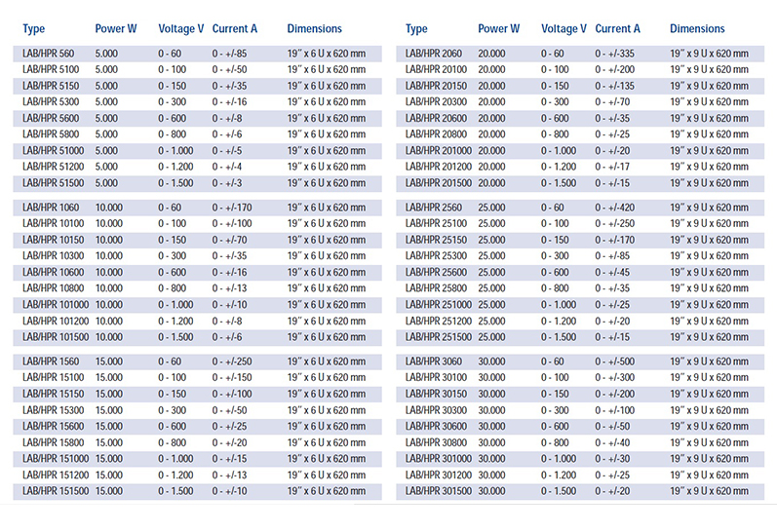Select the 0 - +/-4 current value
This screenshot has width=777, height=532.
[x=227, y=167]
